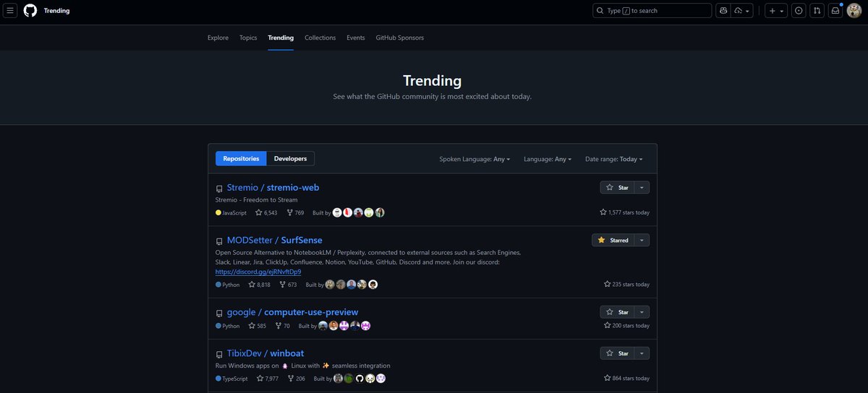The width and height of the screenshot is (868, 393).
Task: Go to the Collections tab
Action: (x=320, y=38)
